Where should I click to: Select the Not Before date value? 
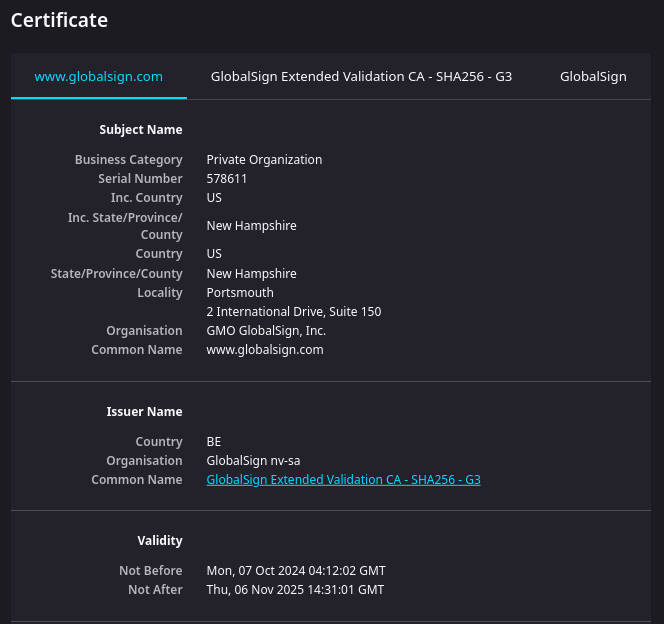coord(296,571)
